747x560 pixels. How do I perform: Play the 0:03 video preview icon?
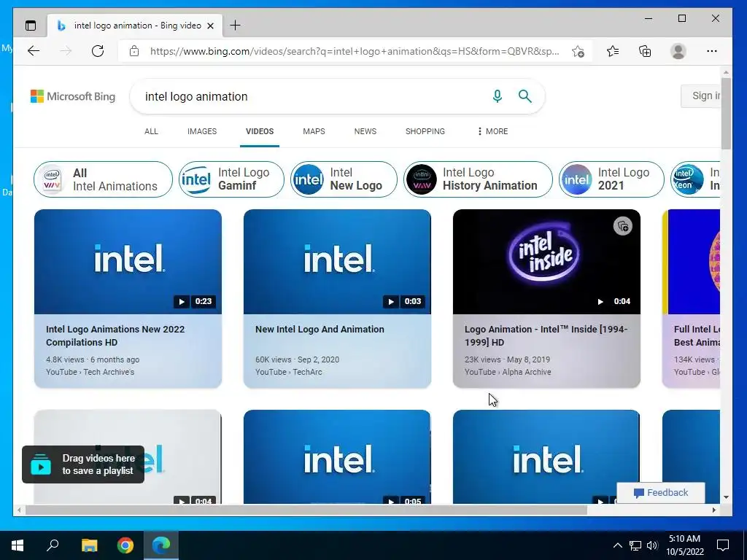[391, 301]
